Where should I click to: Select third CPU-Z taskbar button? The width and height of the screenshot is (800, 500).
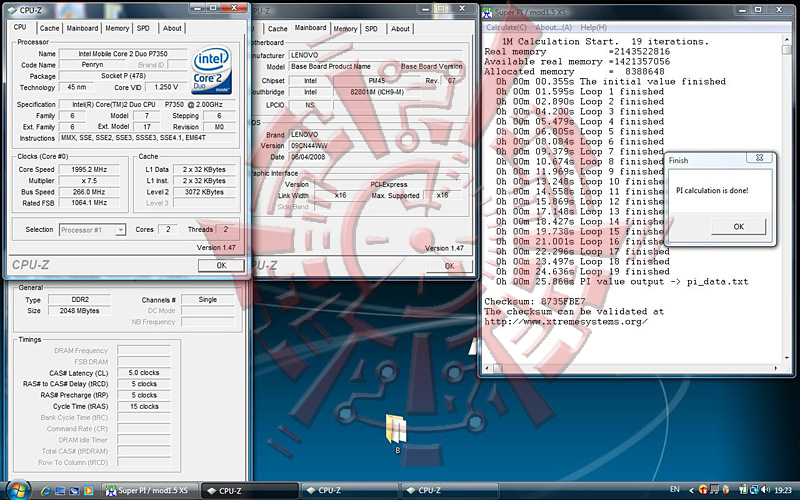point(449,491)
